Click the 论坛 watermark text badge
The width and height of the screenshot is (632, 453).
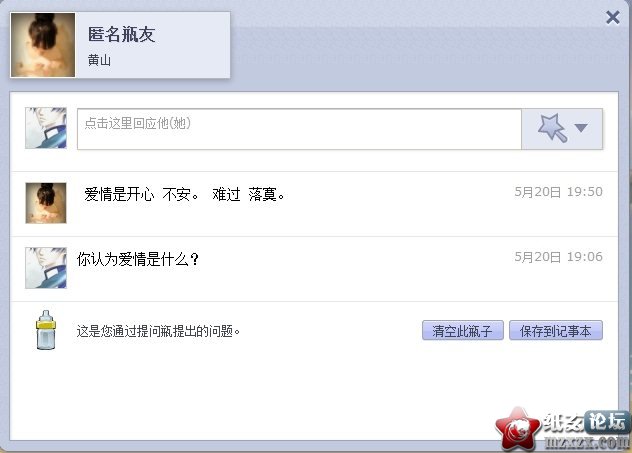[607, 422]
